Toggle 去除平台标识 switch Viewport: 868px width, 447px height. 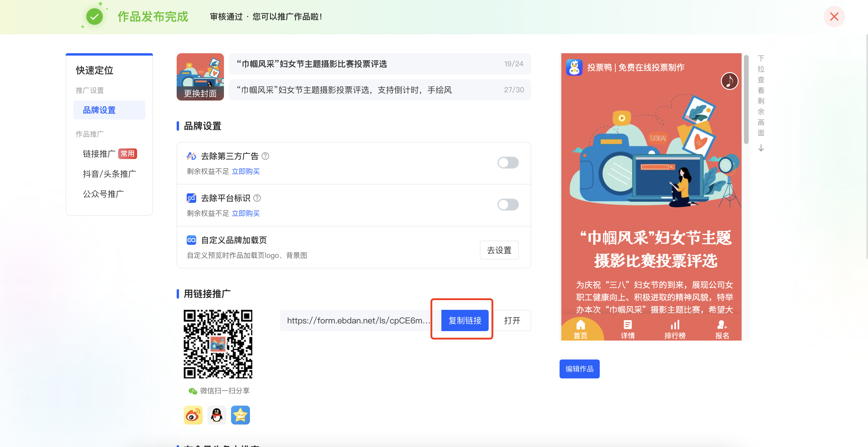(x=508, y=205)
